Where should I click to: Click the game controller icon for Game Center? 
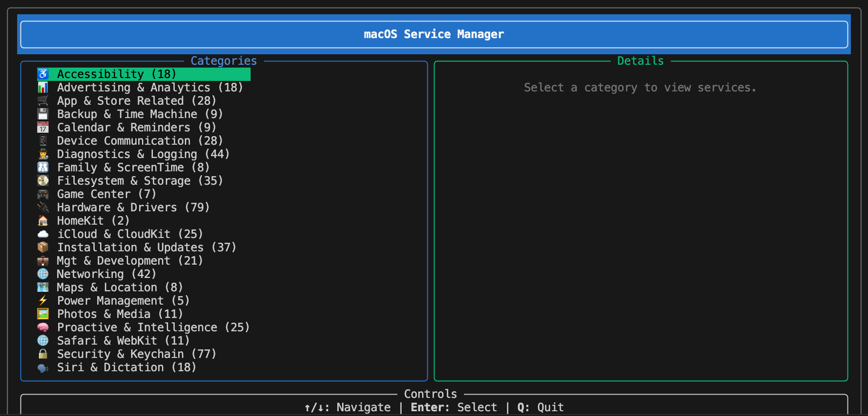coord(43,194)
